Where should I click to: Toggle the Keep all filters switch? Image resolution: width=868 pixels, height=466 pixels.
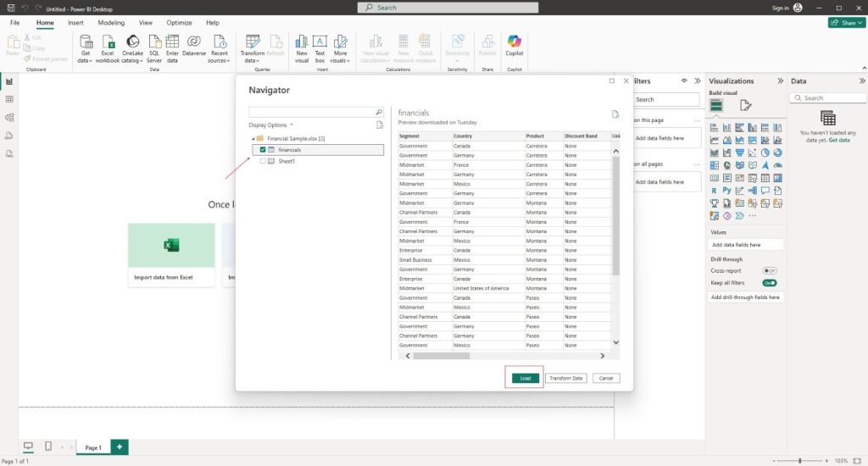pos(769,283)
